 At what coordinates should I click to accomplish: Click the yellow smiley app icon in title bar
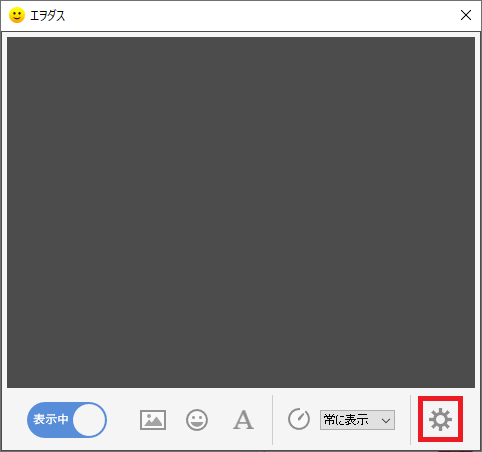(17, 15)
